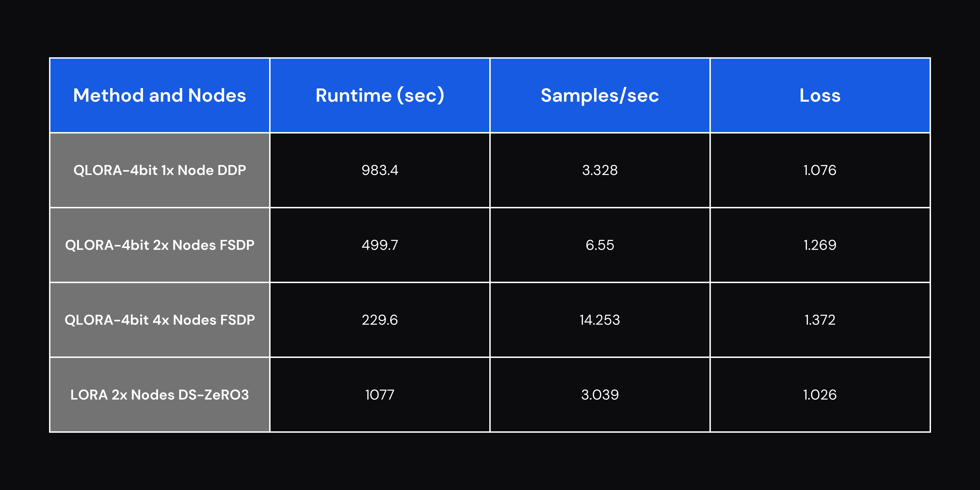Pick the samples/sec value 3.039

(x=600, y=395)
